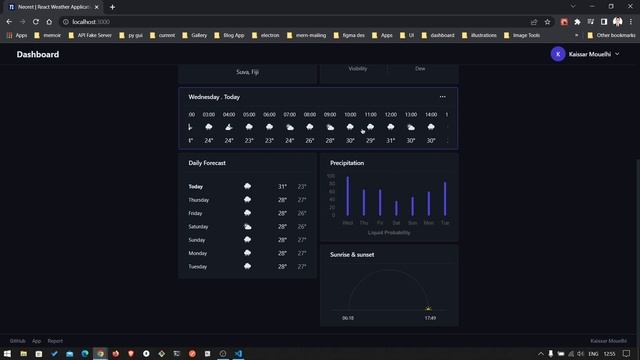Open the browser home button
This screenshot has width=640, height=360.
click(x=49, y=22)
